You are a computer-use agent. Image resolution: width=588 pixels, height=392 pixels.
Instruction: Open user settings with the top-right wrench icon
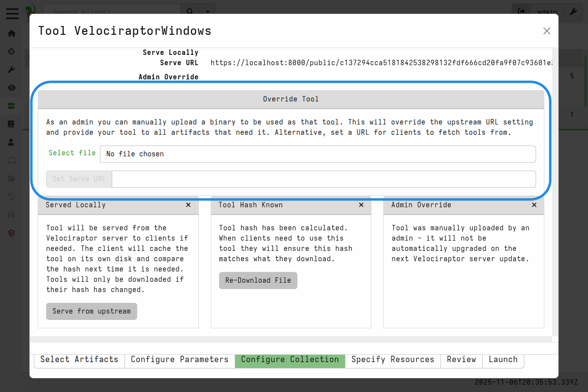[x=573, y=12]
